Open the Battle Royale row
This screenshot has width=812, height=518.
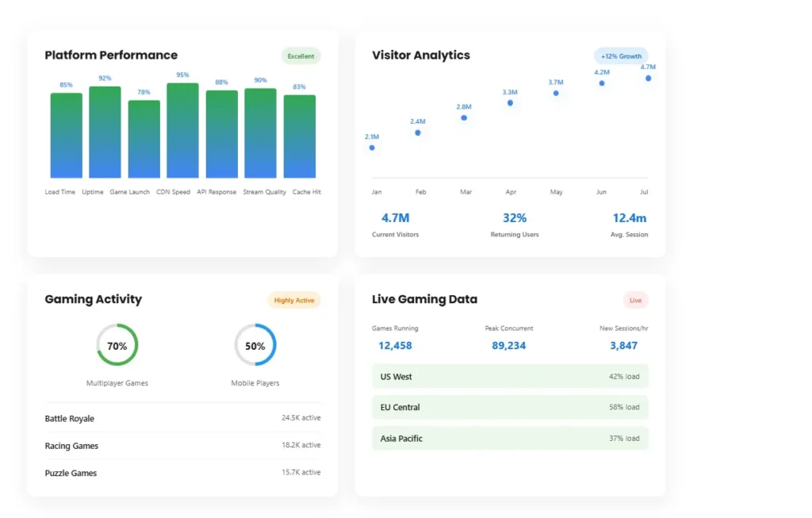(182, 418)
